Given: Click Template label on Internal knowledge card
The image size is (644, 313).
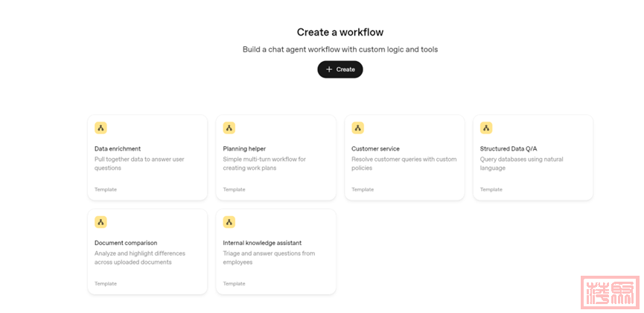Looking at the screenshot, I should [234, 284].
